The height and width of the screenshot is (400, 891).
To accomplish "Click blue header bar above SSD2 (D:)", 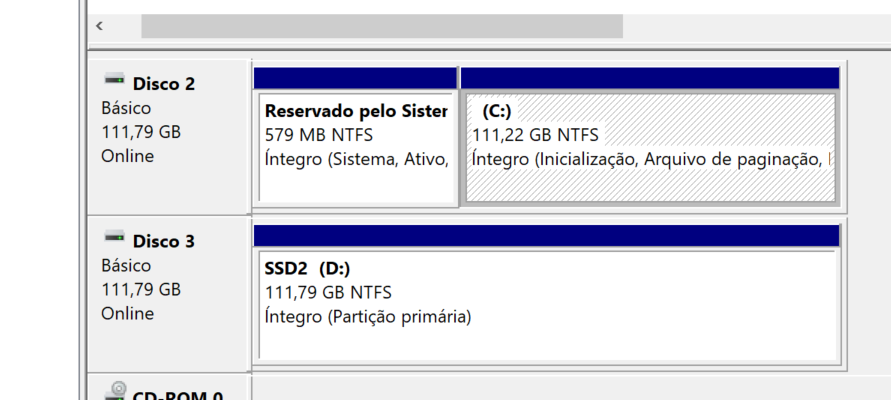I will pos(546,235).
